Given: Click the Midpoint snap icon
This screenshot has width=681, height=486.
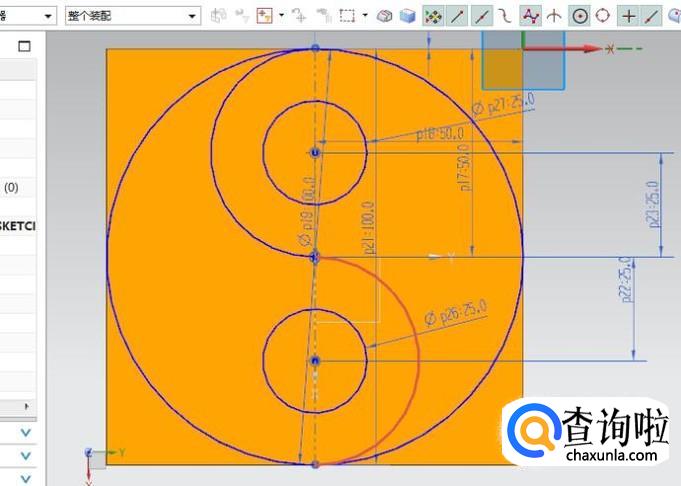Looking at the screenshot, I should [x=482, y=16].
